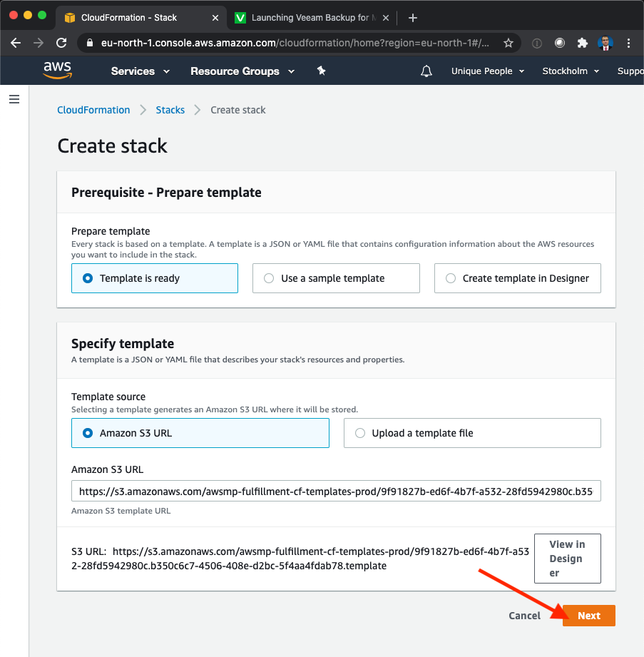
Task: Click the Stacks breadcrumb link
Action: (170, 110)
